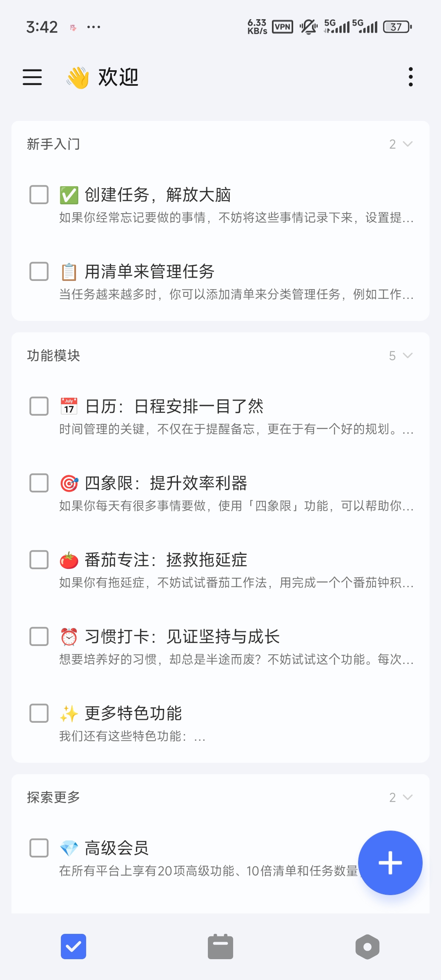
Task: Collapse the 探索更多 section
Action: tap(407, 797)
